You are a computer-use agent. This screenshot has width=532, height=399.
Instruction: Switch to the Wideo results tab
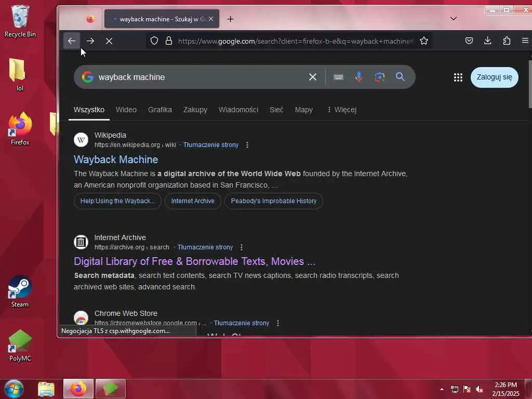pos(126,110)
